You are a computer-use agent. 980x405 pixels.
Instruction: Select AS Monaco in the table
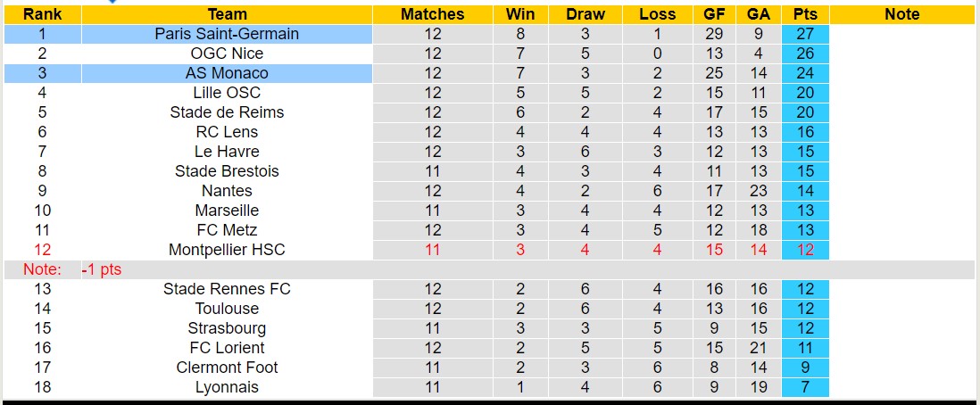(x=227, y=73)
